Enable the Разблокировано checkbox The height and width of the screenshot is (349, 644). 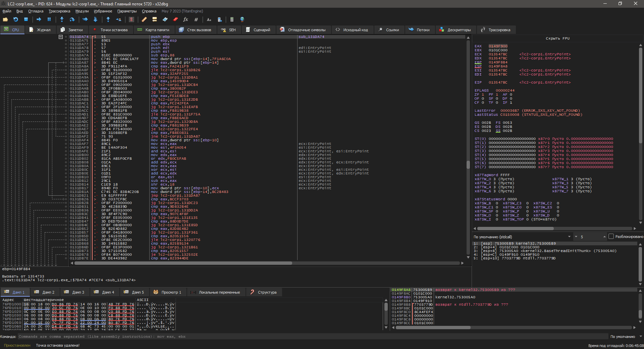611,237
